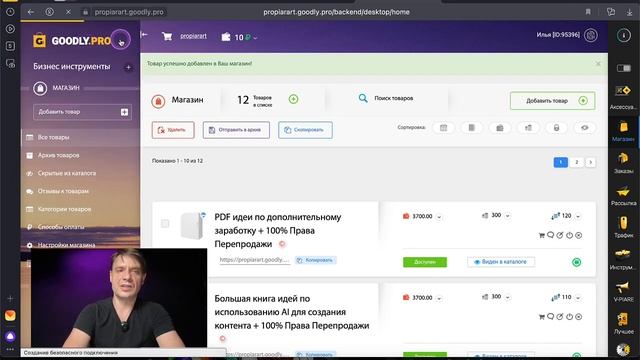The image size is (640, 360).
Task: Open the orange mail icon in browser sidebar
Action: coord(10,316)
